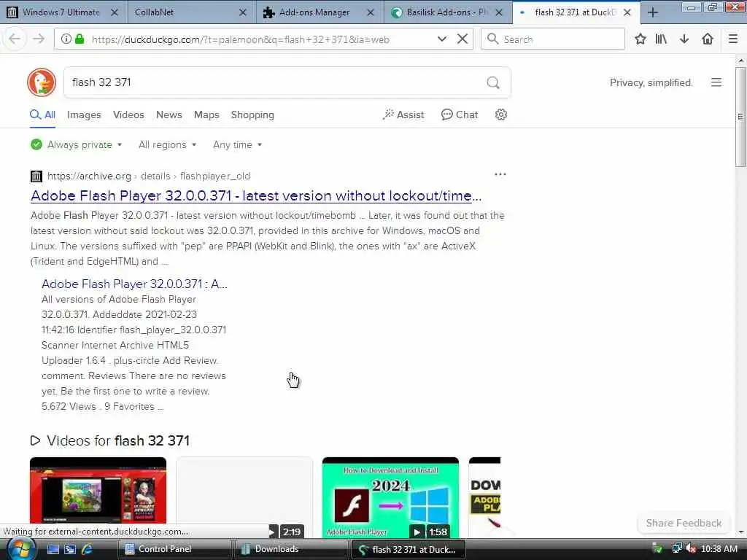Viewport: 747px width, 560px height.
Task: Open a new tab with the plus button
Action: click(x=653, y=12)
